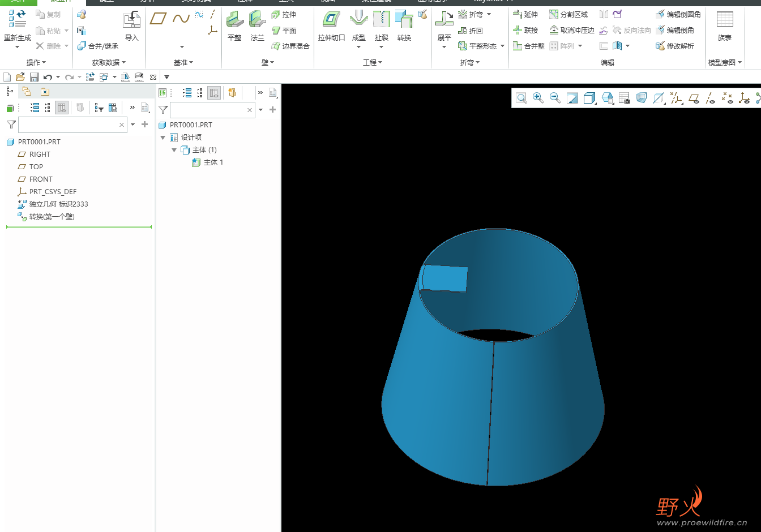The height and width of the screenshot is (532, 761).
Task: Select the 平整 (Flat wall) tool
Action: point(234,26)
